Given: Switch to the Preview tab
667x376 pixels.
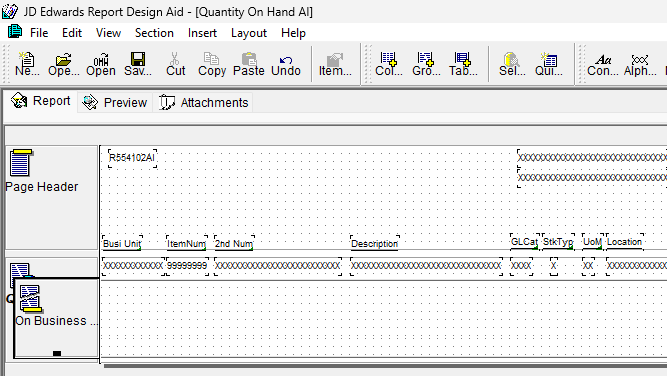Looking at the screenshot, I should click(x=115, y=103).
